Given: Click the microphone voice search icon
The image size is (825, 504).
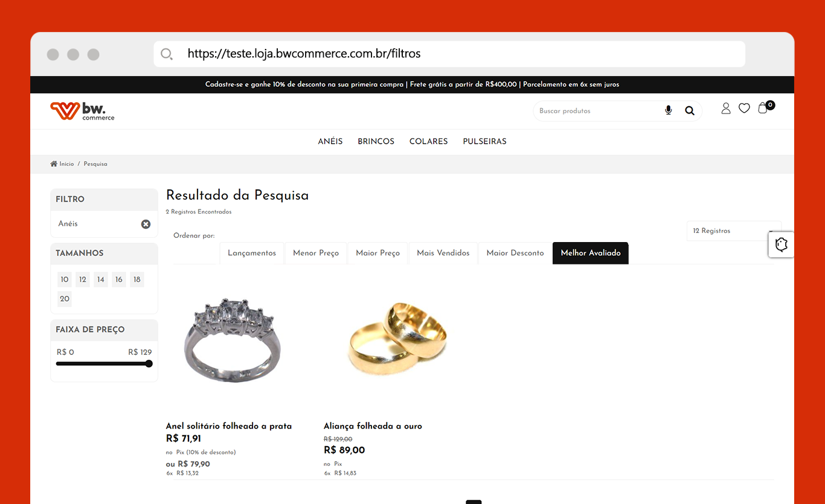Looking at the screenshot, I should 668,110.
